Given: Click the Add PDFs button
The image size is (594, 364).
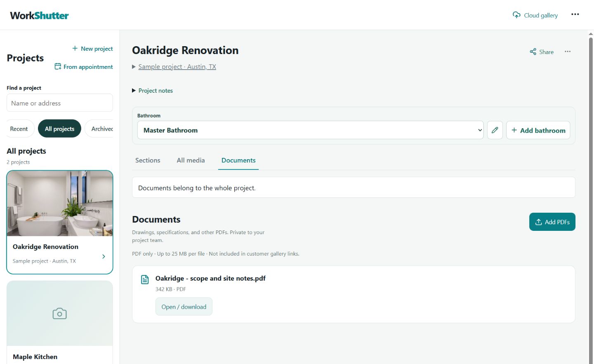Looking at the screenshot, I should 552,222.
